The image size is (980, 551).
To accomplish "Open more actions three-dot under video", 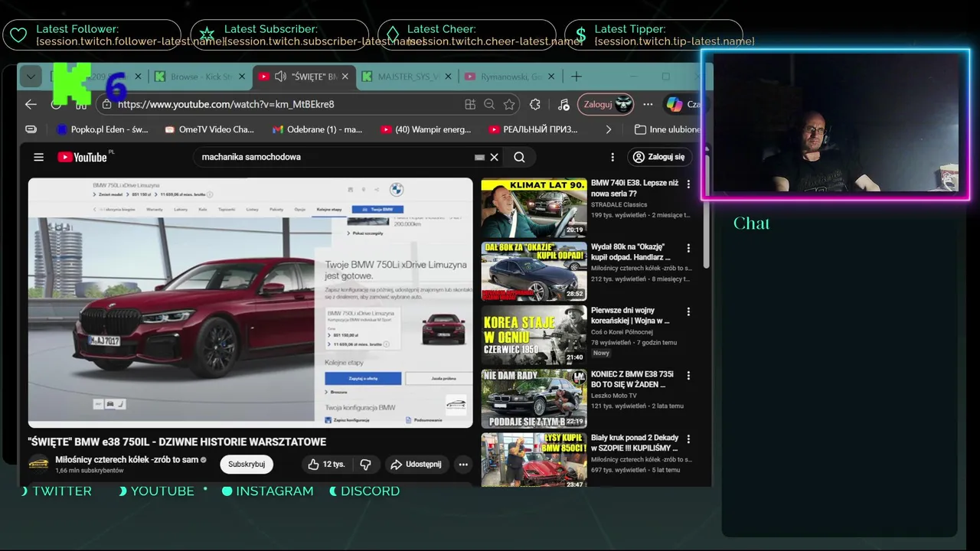I will [x=463, y=465].
